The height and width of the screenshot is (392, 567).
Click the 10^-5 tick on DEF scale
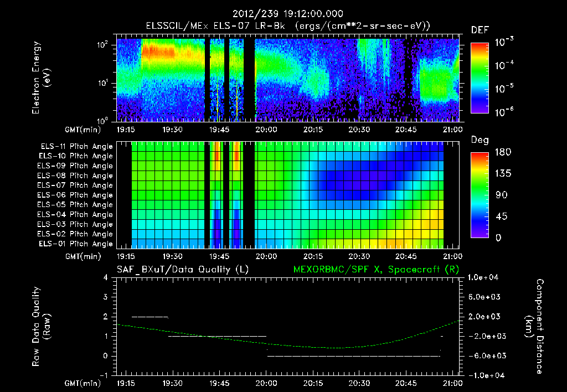coord(504,89)
